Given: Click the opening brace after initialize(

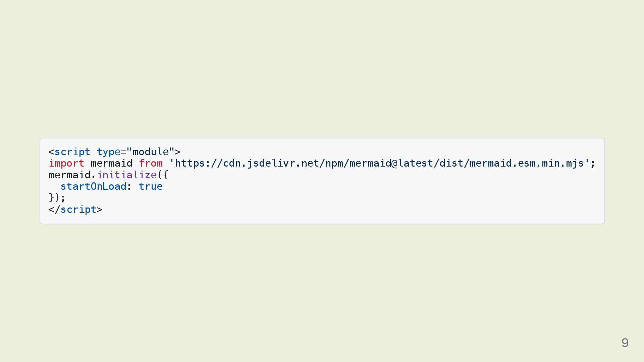Looking at the screenshot, I should (x=166, y=175).
